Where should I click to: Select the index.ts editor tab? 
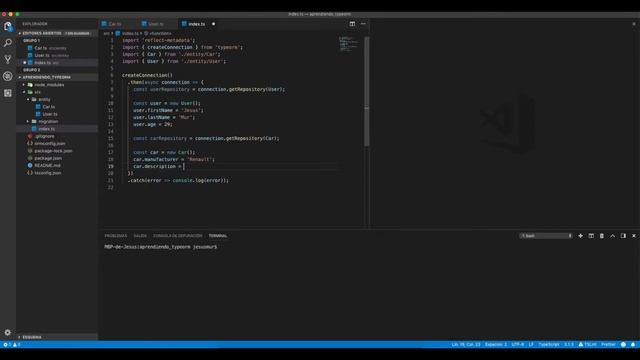196,24
